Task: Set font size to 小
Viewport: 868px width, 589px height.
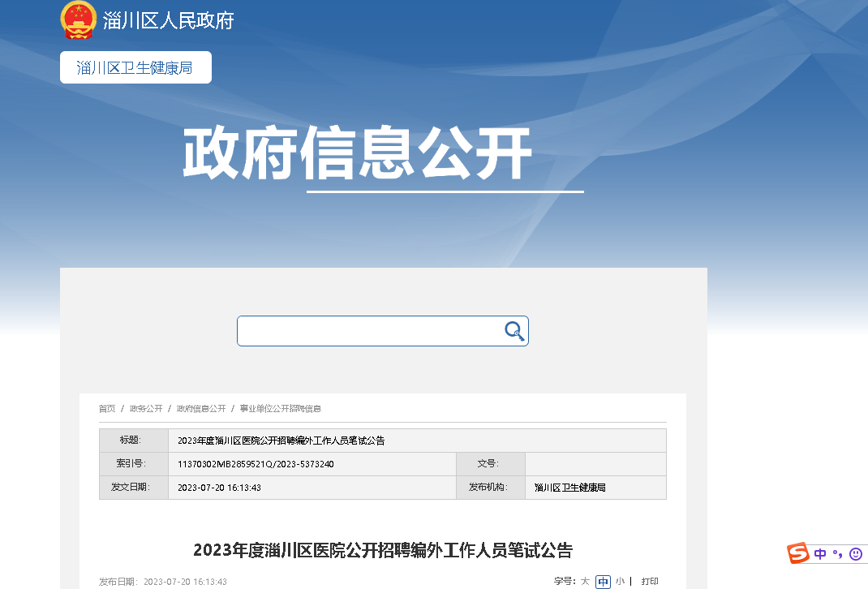Action: (x=620, y=581)
